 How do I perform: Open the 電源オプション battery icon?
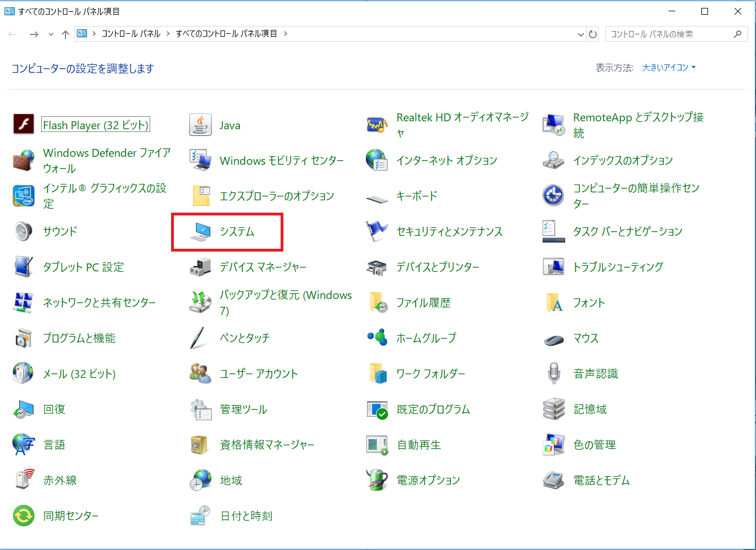[377, 480]
